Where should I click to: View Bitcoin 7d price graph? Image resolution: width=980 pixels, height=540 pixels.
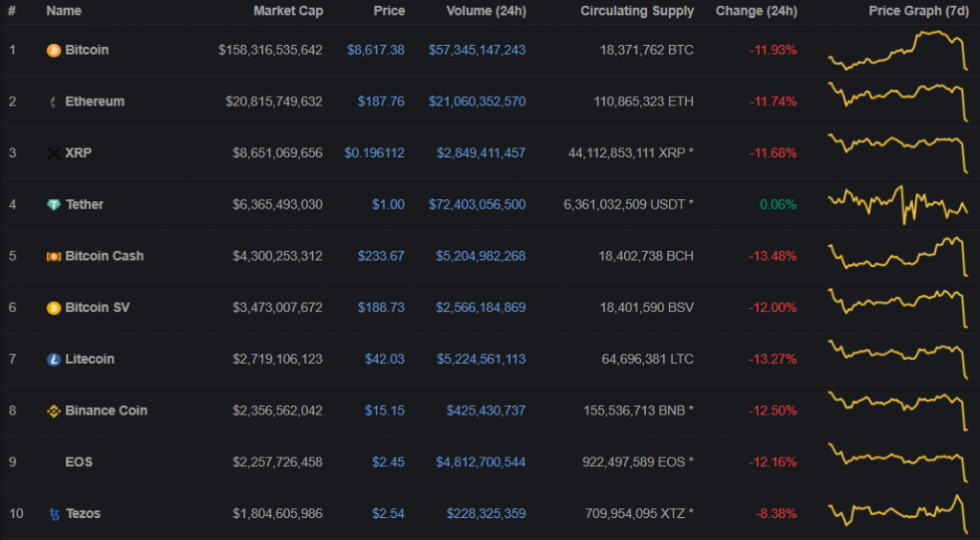pos(897,50)
